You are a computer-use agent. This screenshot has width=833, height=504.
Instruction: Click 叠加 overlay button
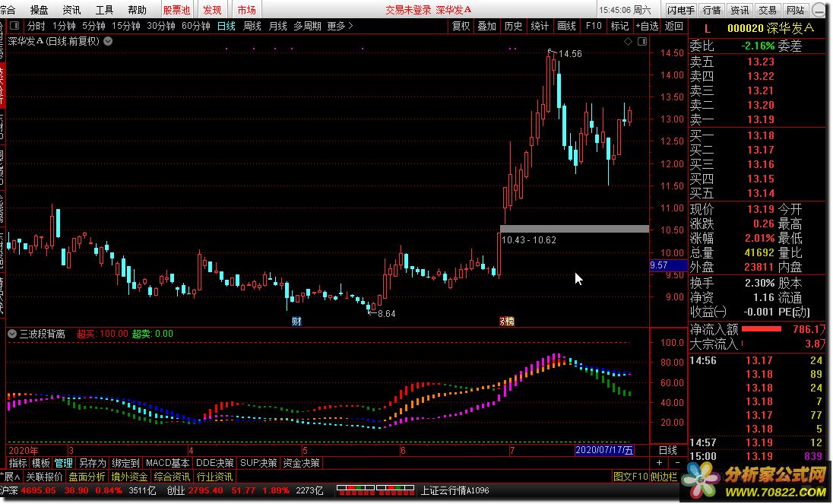point(486,26)
